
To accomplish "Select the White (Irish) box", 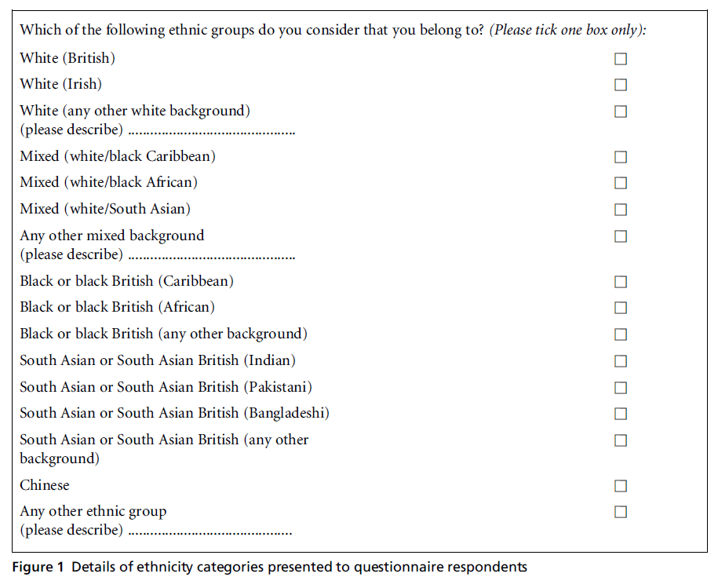I will click(621, 85).
